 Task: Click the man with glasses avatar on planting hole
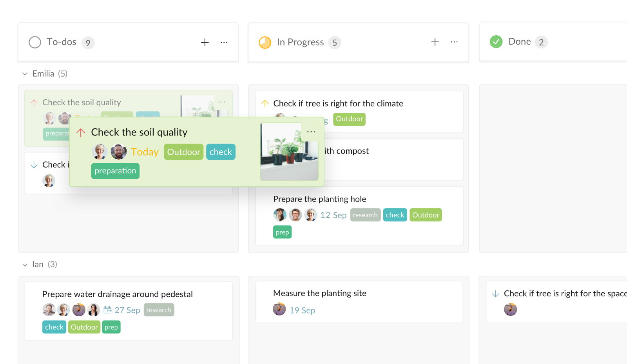[x=295, y=214]
